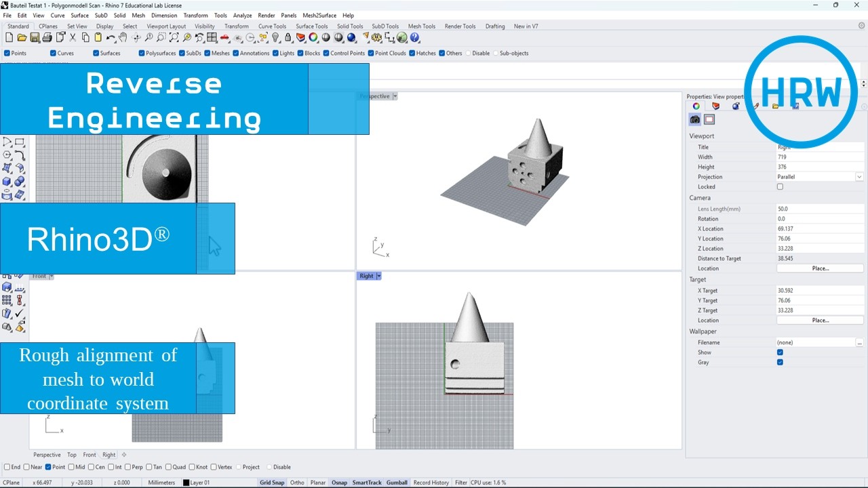This screenshot has height=488, width=868.
Task: Click wallpaper Filename browse button
Action: click(x=859, y=342)
